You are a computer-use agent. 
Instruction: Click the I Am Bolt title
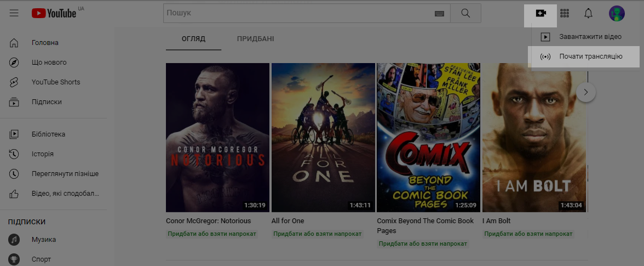(x=497, y=221)
